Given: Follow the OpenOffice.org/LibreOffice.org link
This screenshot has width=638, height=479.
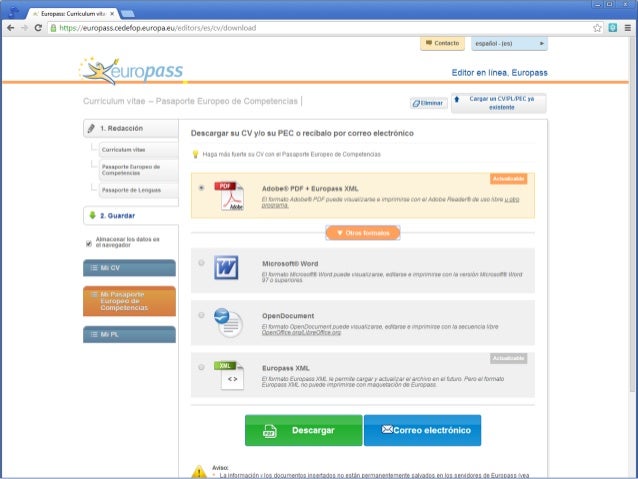Looking at the screenshot, I should (x=301, y=332).
